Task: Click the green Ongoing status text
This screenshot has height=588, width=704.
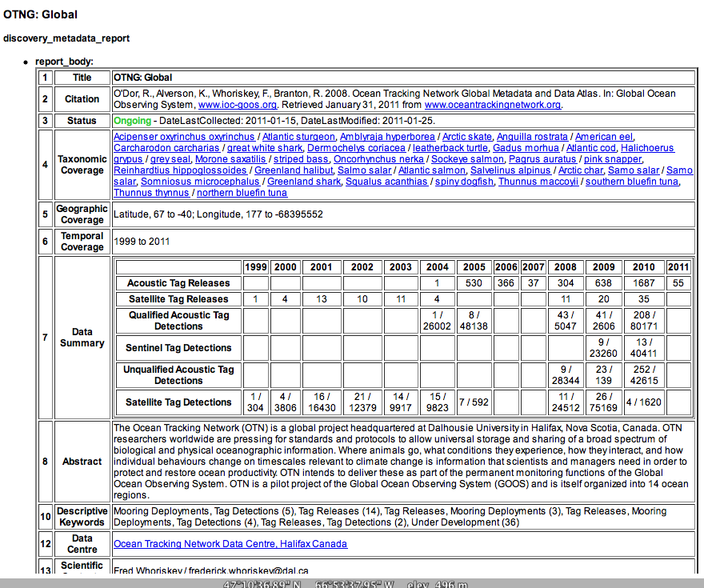Action: click(x=132, y=121)
